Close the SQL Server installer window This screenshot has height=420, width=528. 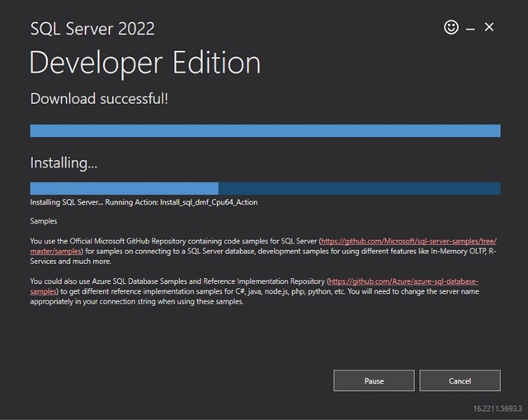pyautogui.click(x=489, y=27)
